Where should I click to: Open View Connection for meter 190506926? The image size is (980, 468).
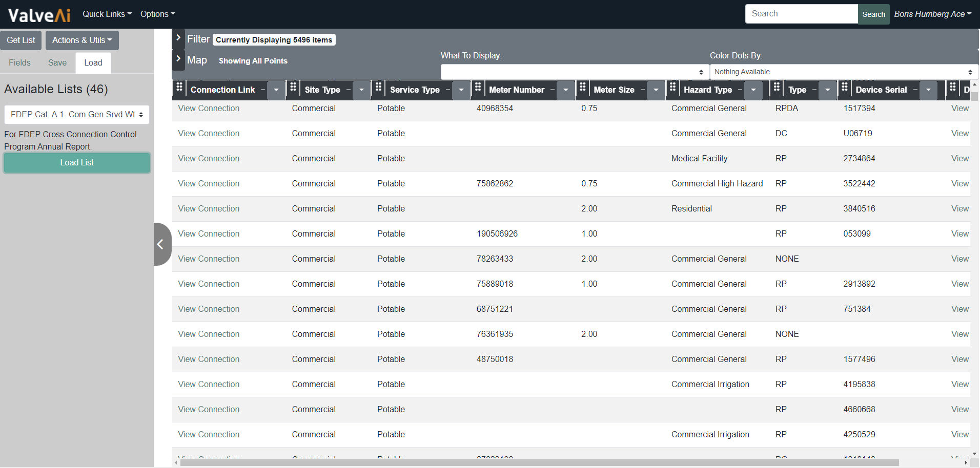209,233
